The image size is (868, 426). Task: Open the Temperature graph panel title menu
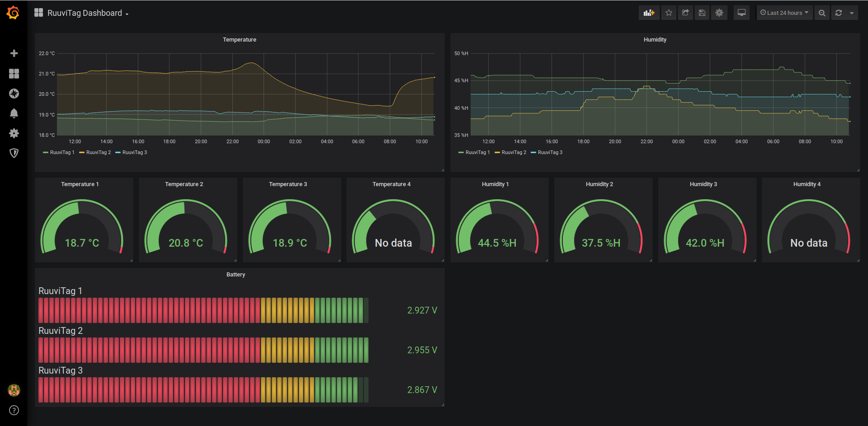240,40
